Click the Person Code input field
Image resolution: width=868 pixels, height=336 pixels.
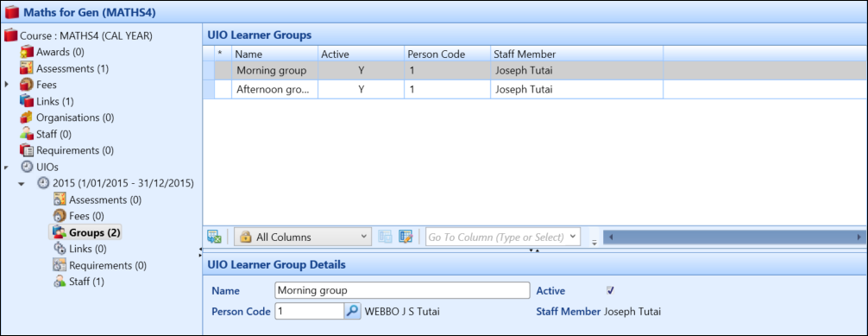[310, 311]
